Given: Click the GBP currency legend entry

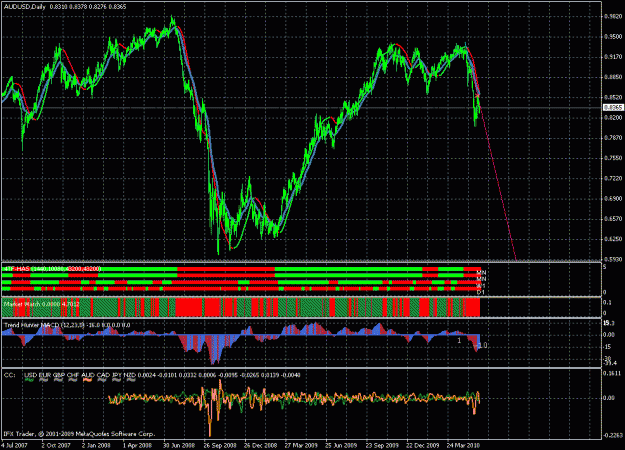Looking at the screenshot, I should (59, 375).
